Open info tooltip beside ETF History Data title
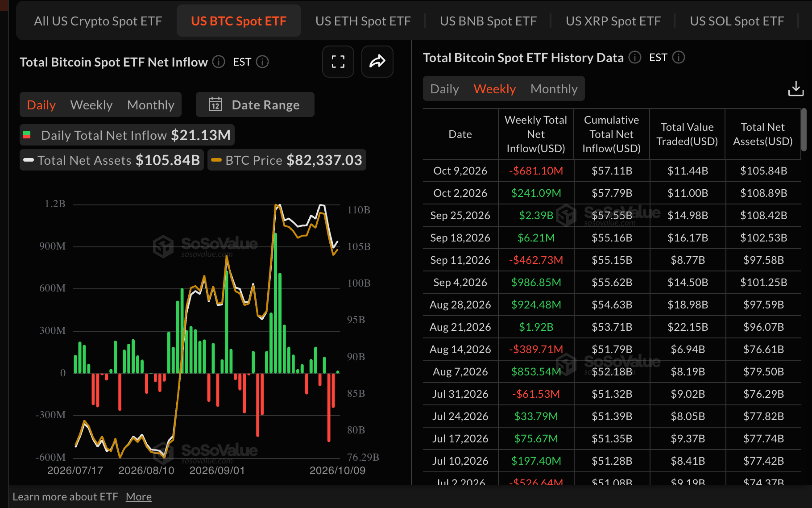Image resolution: width=812 pixels, height=508 pixels. [635, 57]
